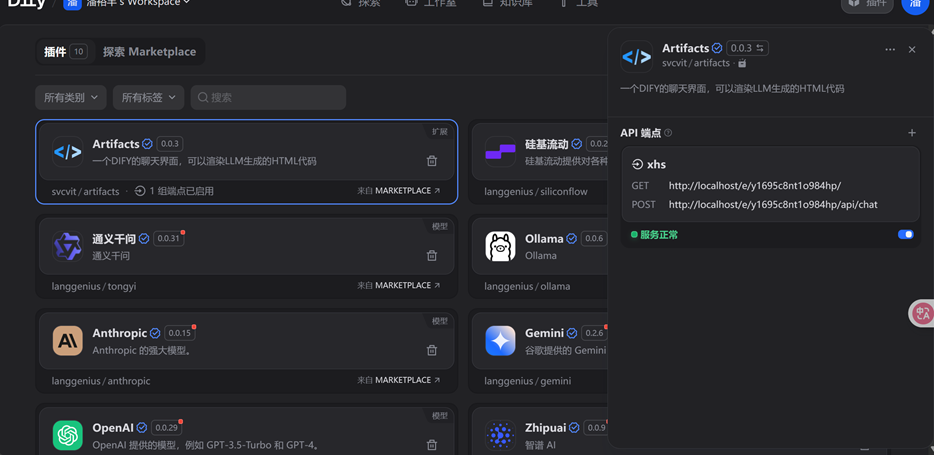Click the langgenius / anthropic text
This screenshot has height=455, width=934.
(x=101, y=381)
